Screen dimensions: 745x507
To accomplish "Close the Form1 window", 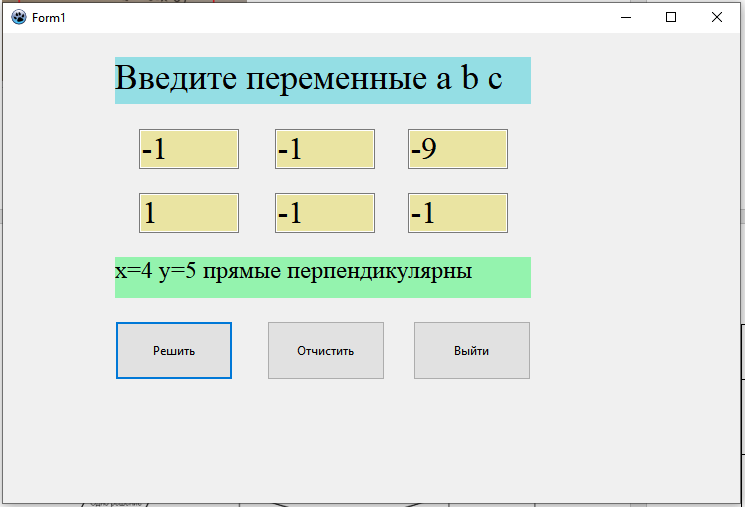I will [x=717, y=18].
